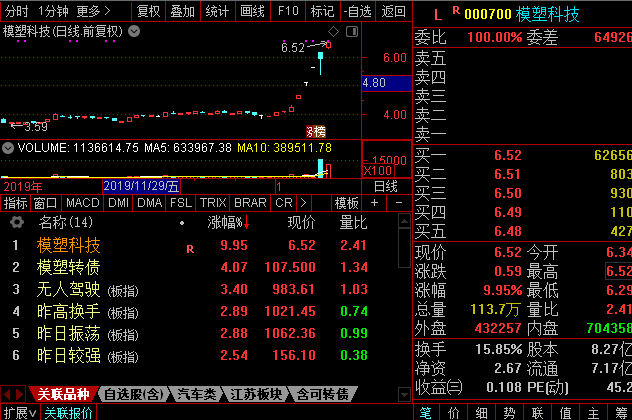Open the 窗口 window option
632x420 pixels.
(45, 203)
